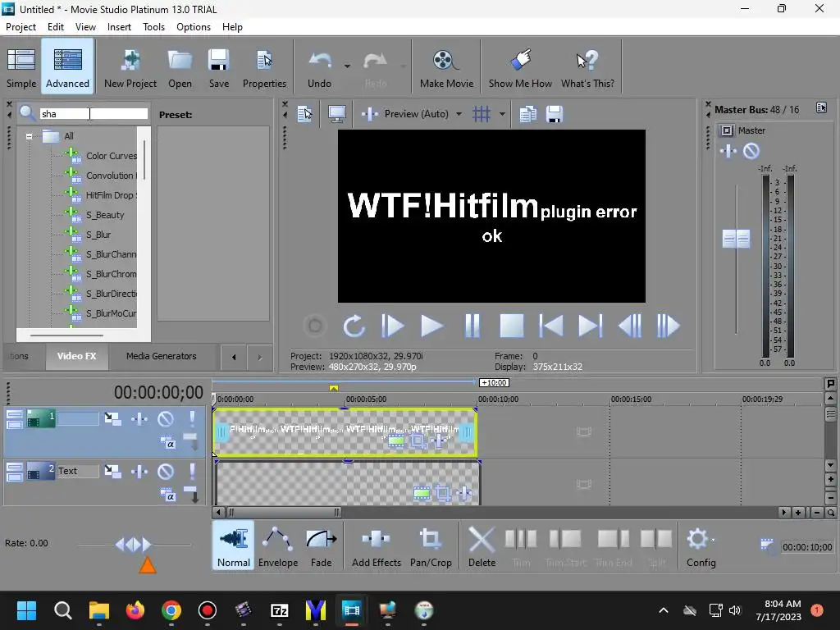Click the Play button in preview

tap(431, 326)
